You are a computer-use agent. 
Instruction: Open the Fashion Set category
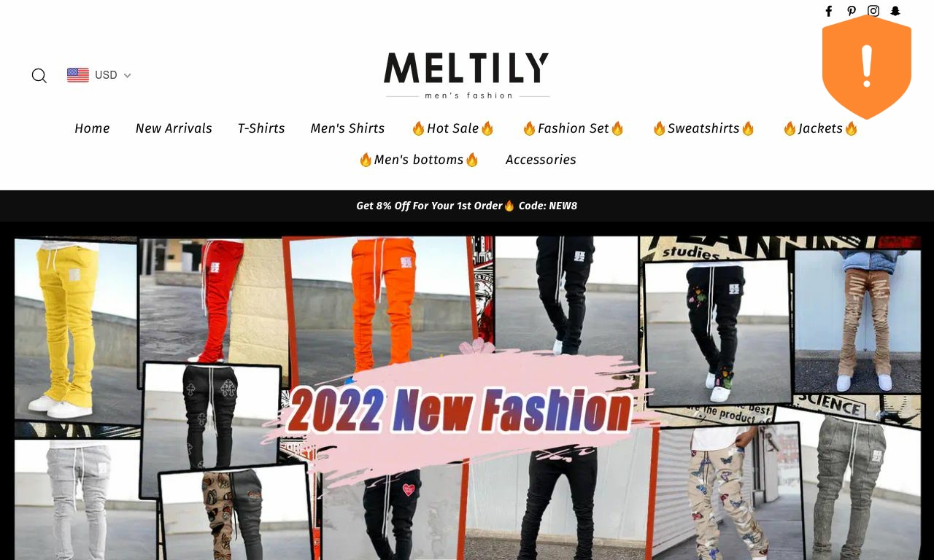coord(574,128)
